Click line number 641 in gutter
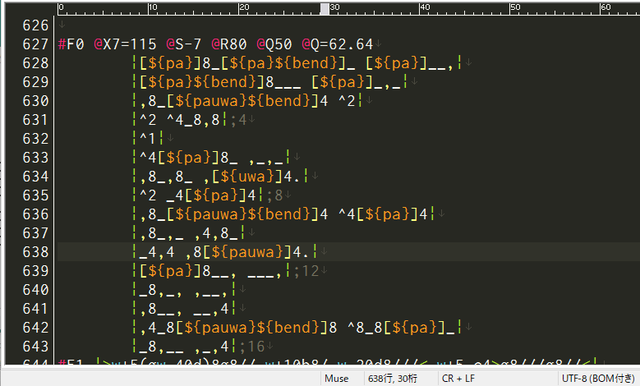Viewport: 640px width, 386px height. coord(36,309)
